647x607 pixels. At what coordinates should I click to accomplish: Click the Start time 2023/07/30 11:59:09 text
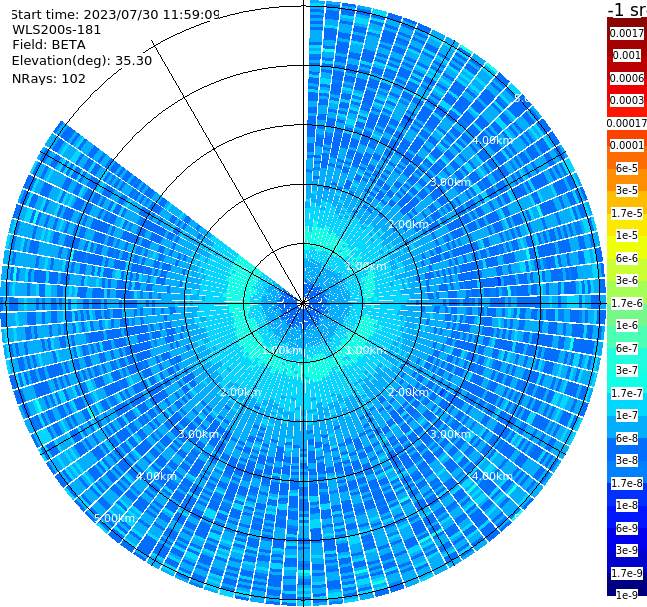(x=115, y=15)
